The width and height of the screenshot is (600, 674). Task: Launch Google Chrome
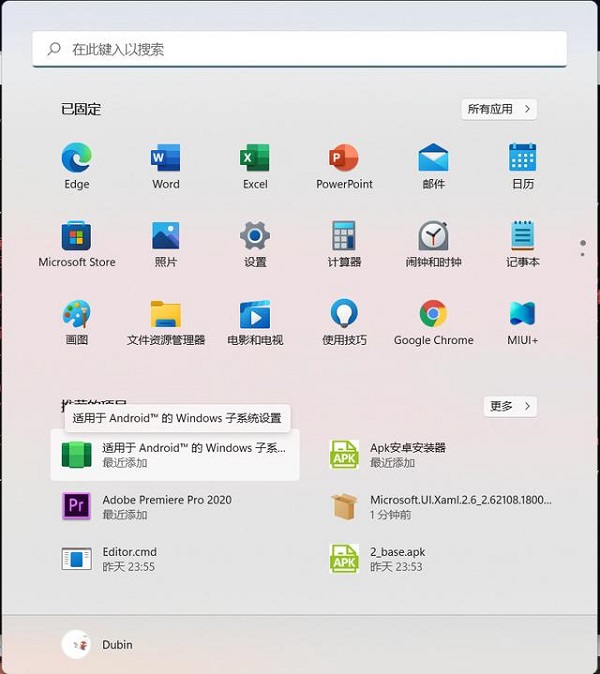[433, 322]
